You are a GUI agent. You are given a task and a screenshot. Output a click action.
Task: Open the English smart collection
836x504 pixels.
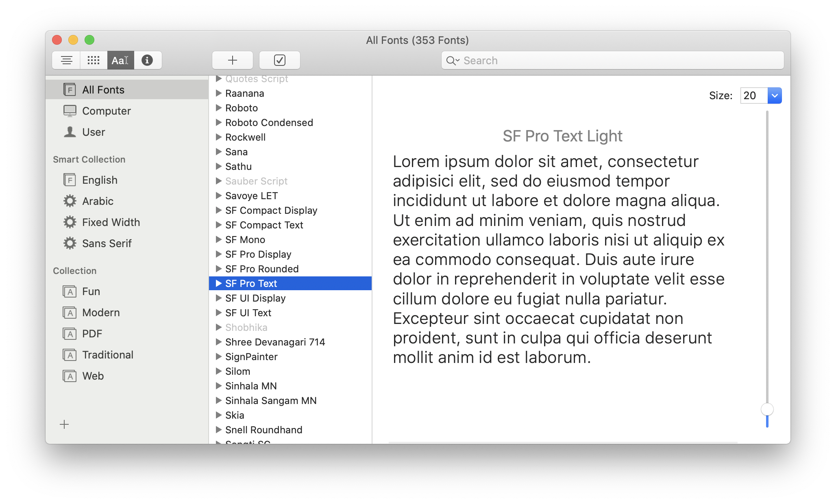pyautogui.click(x=127, y=180)
